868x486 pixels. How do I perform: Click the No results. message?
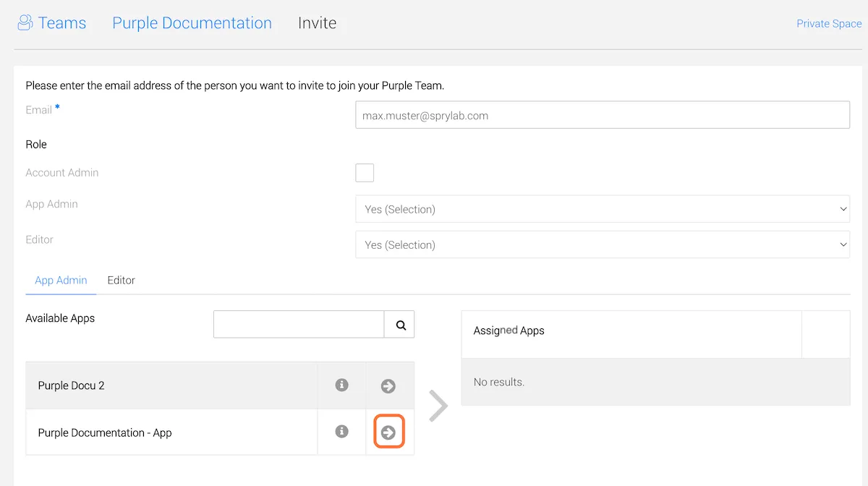click(x=499, y=382)
